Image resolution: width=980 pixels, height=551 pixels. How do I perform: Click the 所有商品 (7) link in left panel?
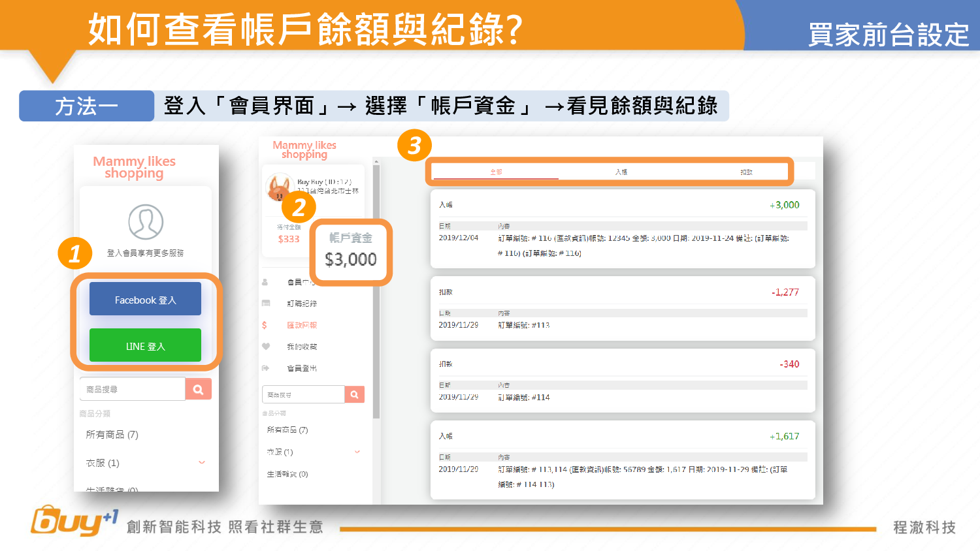[x=112, y=435]
